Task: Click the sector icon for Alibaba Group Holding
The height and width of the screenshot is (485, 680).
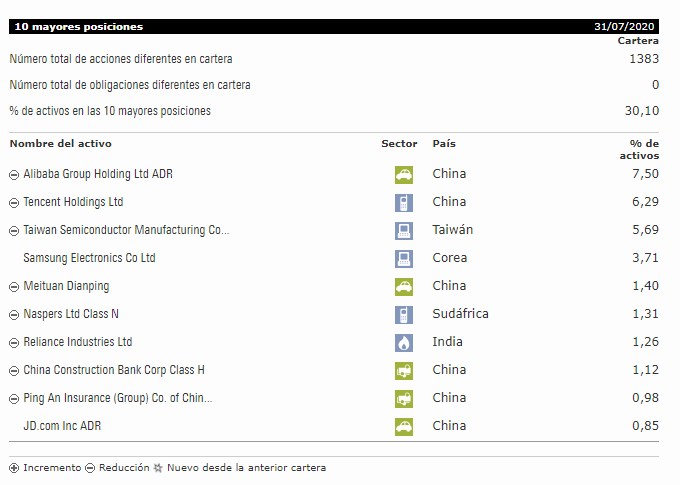Action: coord(404,175)
